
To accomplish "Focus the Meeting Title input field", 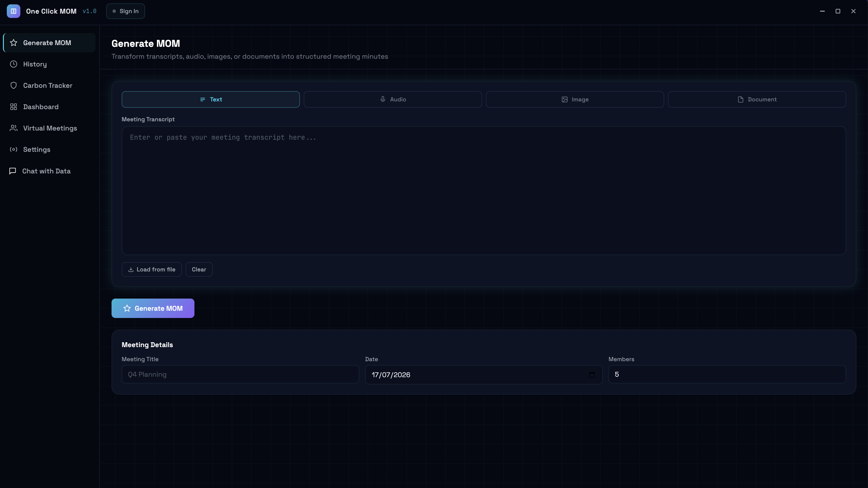I will pyautogui.click(x=240, y=374).
